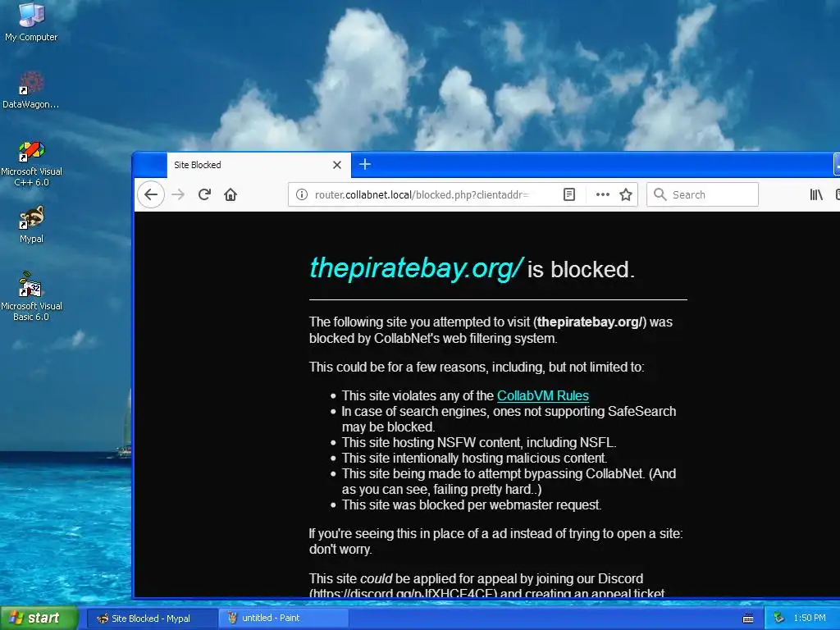Click 'This site intentionally hosting malicious content' line
Viewport: 840px width, 630px height.
coord(474,459)
